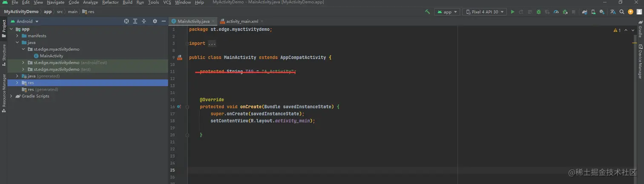Screen dimensions: 644x184
Task: Collapse the app module tree node
Action: (12, 29)
